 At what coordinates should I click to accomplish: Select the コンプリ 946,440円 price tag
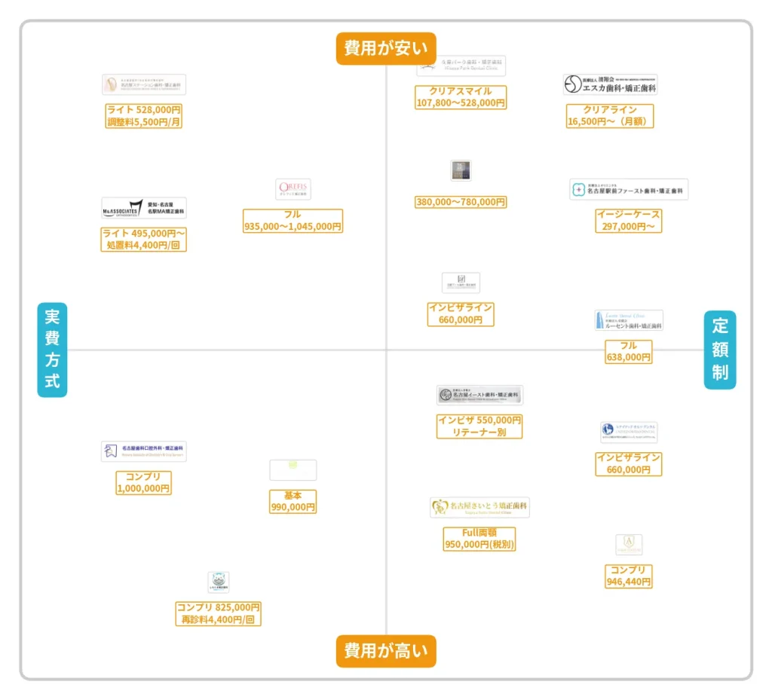(x=629, y=576)
